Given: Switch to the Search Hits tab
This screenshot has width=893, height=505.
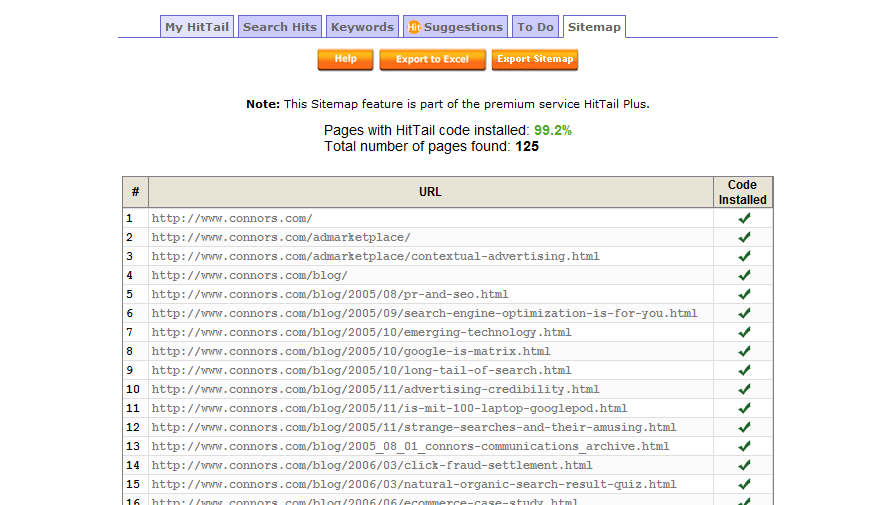Looking at the screenshot, I should click(280, 27).
